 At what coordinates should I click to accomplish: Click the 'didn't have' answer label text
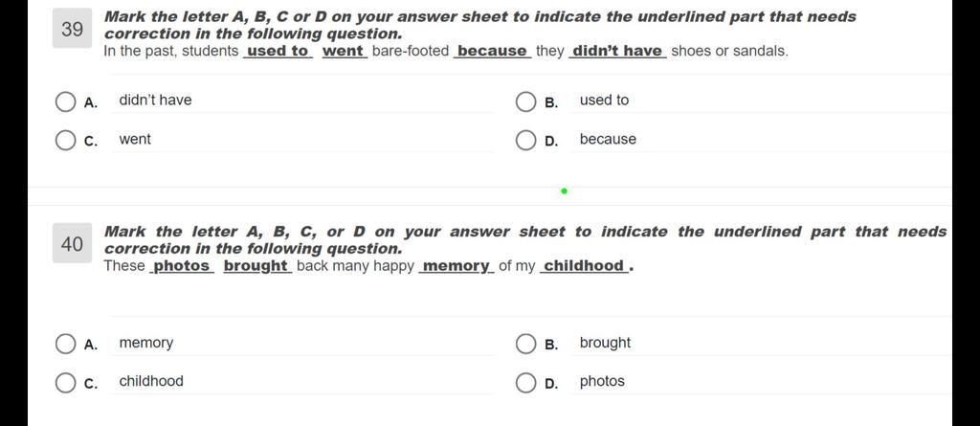155,101
